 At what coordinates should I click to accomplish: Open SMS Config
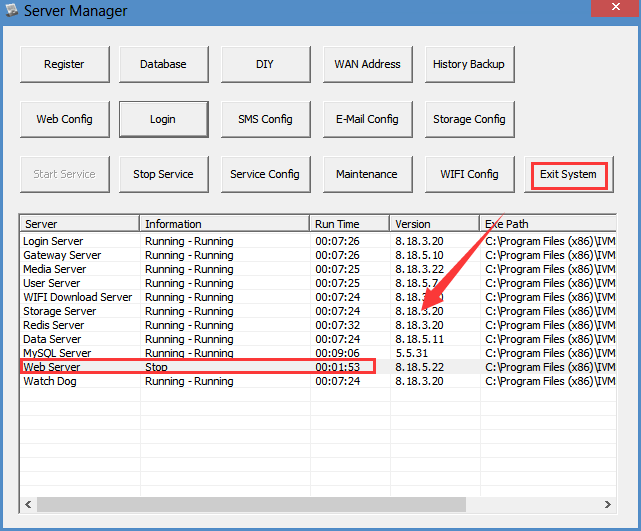pyautogui.click(x=266, y=119)
